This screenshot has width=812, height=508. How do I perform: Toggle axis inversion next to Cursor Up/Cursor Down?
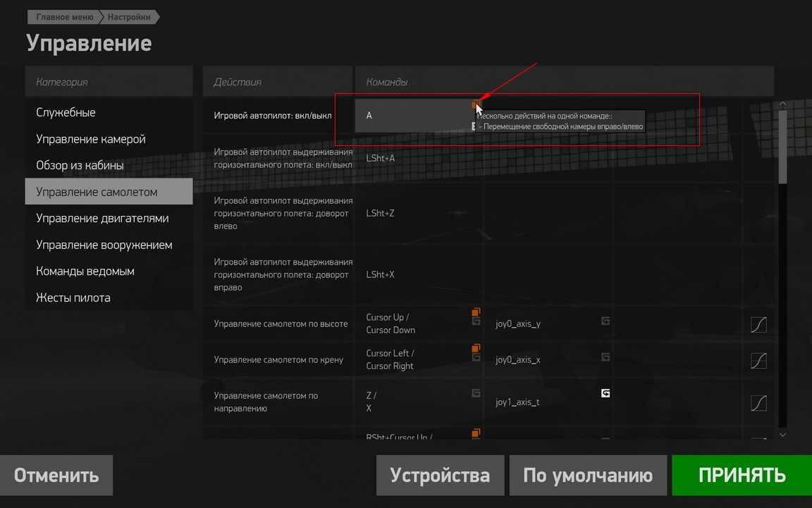[x=476, y=322]
